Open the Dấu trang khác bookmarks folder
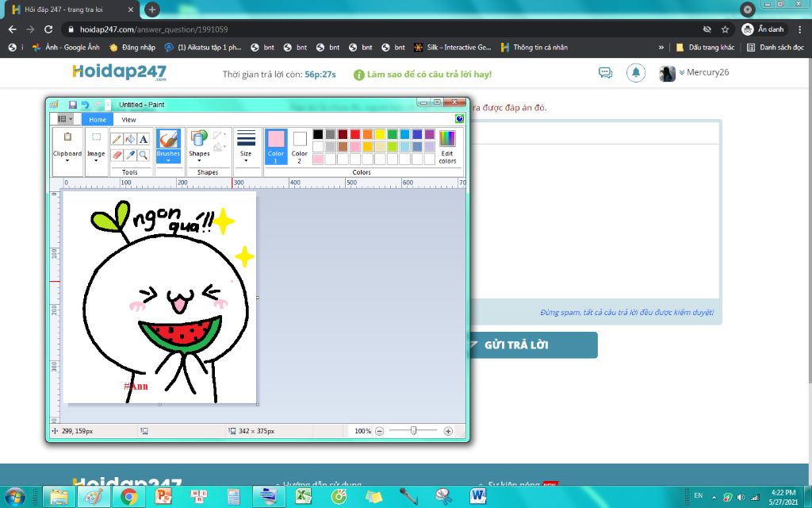The width and height of the screenshot is (812, 508). coord(705,47)
